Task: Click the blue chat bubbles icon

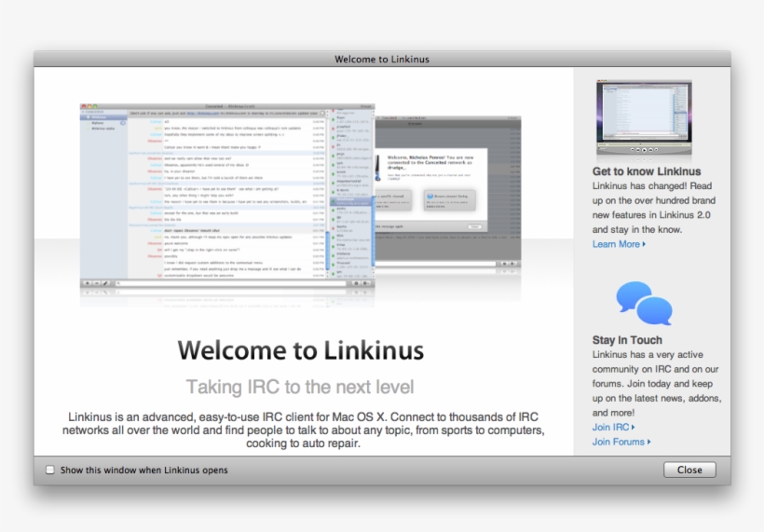Action: pyautogui.click(x=644, y=303)
